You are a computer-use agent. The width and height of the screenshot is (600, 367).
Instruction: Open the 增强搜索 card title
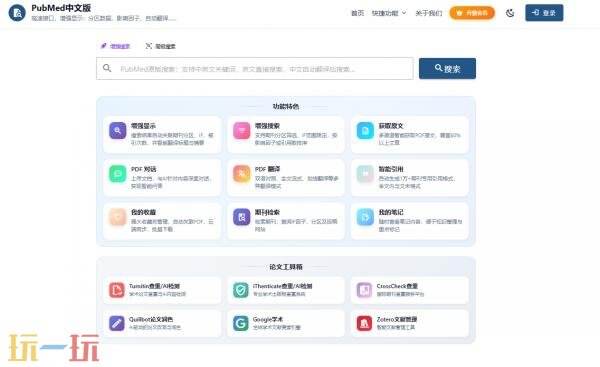pos(267,126)
